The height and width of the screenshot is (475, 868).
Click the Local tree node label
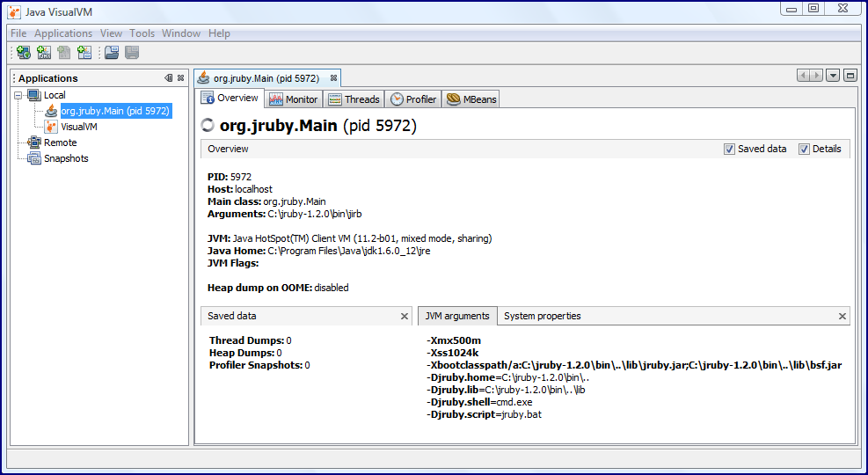point(55,95)
